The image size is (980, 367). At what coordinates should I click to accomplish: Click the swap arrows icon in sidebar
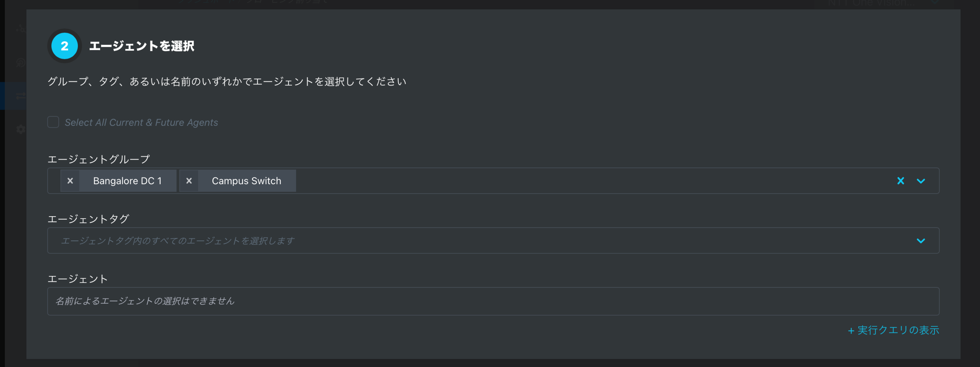point(20,96)
